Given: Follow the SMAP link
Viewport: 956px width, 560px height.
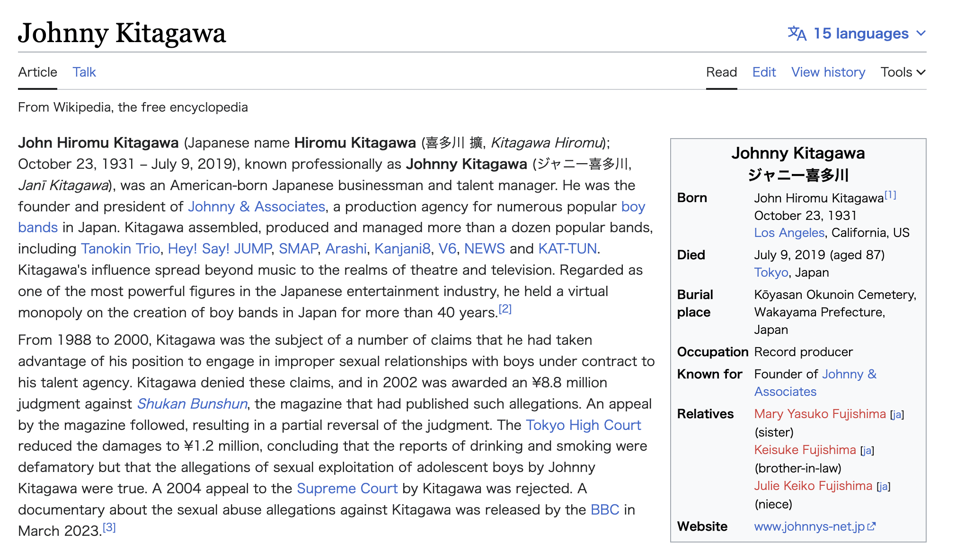Looking at the screenshot, I should tap(298, 249).
